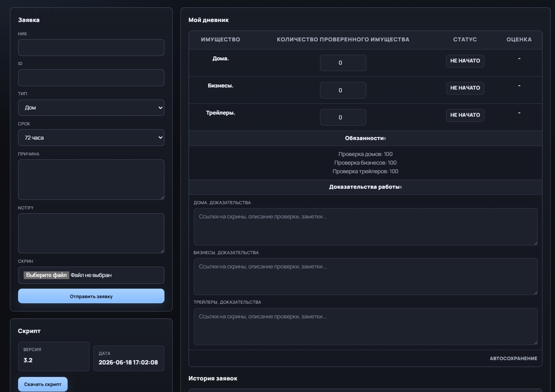Screen dimensions: 555x392
Task: Focus the ID input field
Action: tap(91, 78)
